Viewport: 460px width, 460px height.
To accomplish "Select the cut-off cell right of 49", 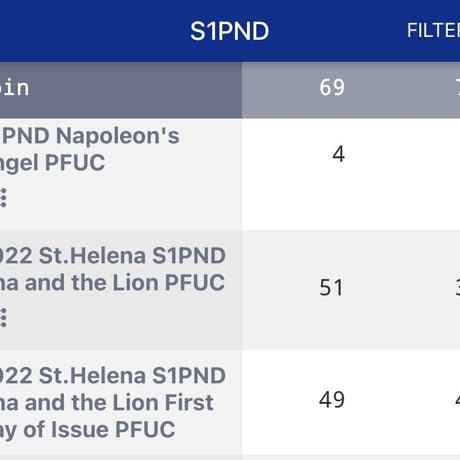I will pos(458,399).
